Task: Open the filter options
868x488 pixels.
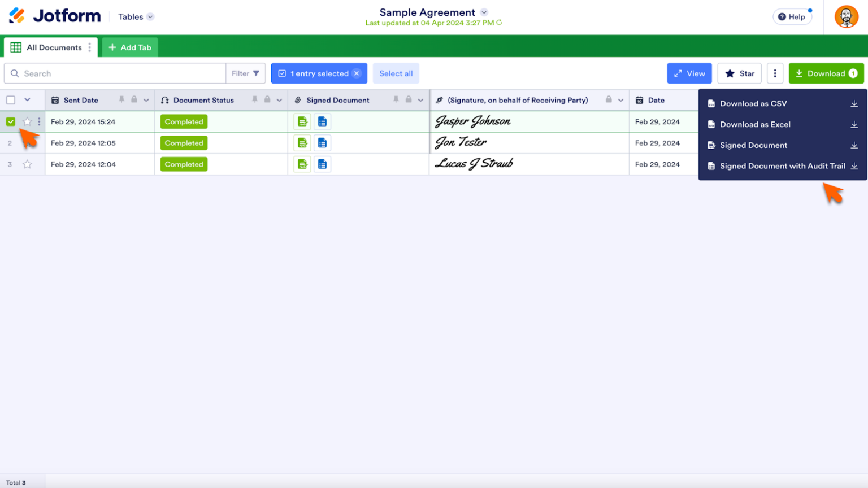Action: [x=246, y=73]
